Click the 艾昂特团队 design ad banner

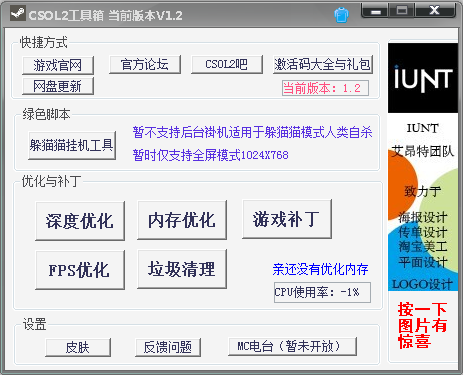[423, 202]
